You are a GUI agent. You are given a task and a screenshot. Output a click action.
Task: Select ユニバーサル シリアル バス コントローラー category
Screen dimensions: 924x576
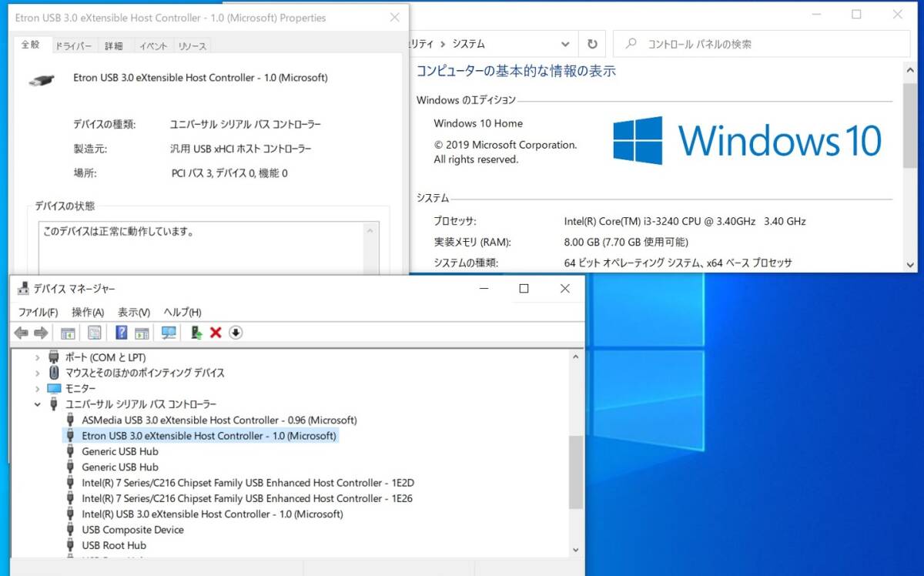[141, 404]
